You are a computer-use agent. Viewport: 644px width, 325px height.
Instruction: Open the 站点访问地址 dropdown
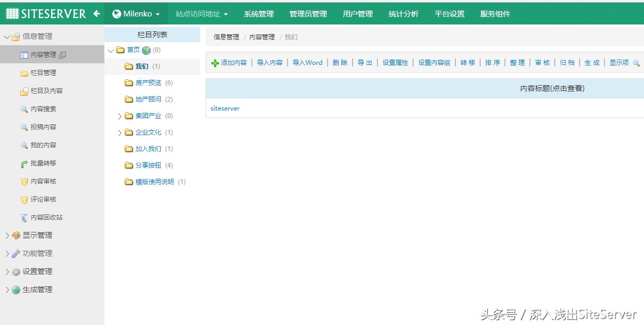click(201, 14)
